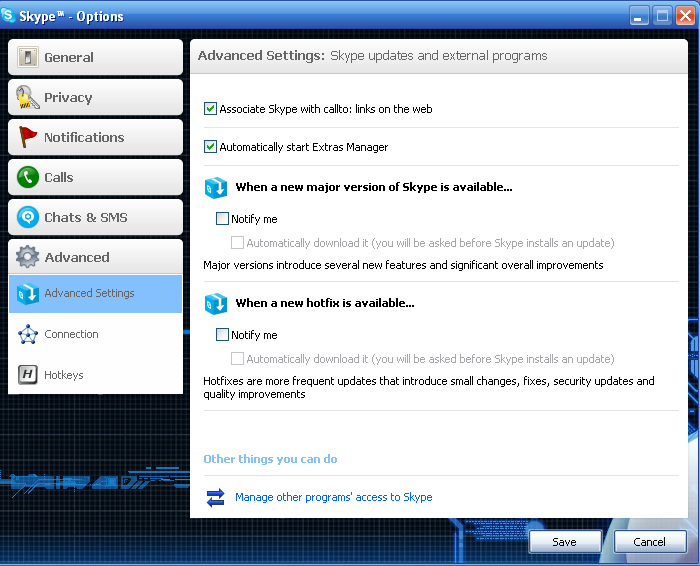Select the Advanced Settings sub-item
This screenshot has width=700, height=566.
[x=96, y=294]
